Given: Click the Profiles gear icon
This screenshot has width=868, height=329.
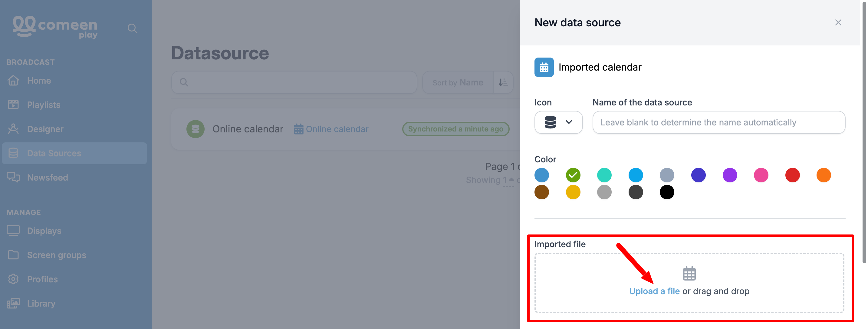Looking at the screenshot, I should coord(14,279).
